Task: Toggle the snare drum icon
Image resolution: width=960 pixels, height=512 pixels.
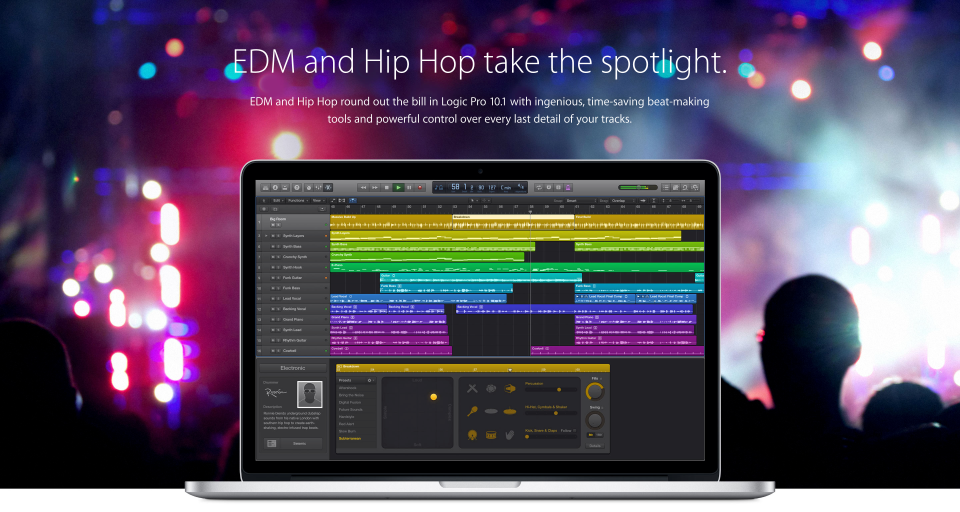Action: tap(491, 435)
